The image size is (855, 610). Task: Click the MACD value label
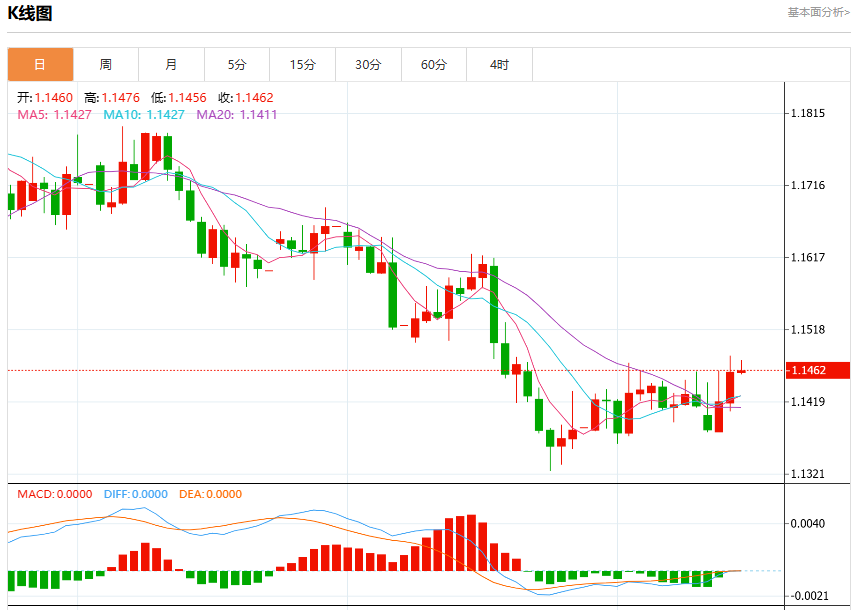(55, 494)
